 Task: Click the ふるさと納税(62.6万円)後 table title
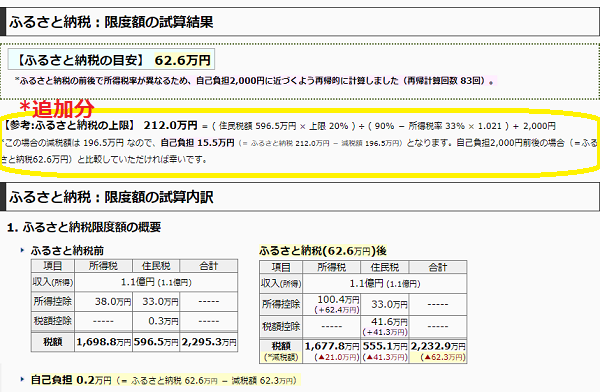pyautogui.click(x=323, y=251)
